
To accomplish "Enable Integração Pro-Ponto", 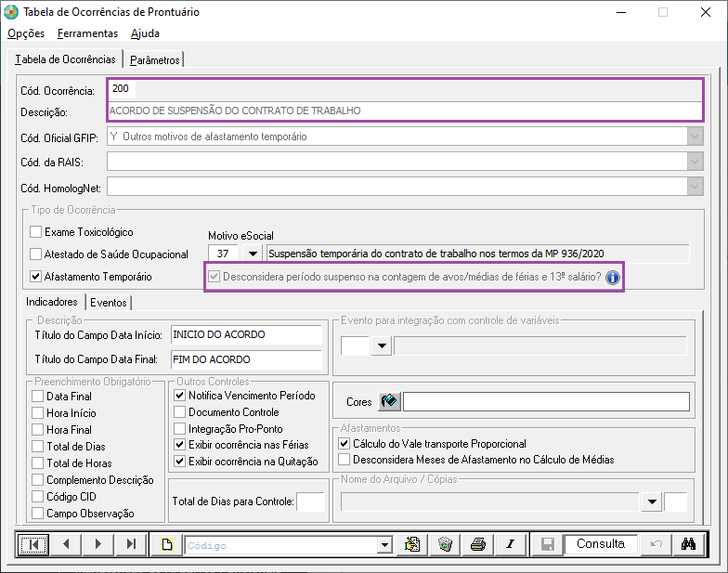I will pyautogui.click(x=180, y=429).
